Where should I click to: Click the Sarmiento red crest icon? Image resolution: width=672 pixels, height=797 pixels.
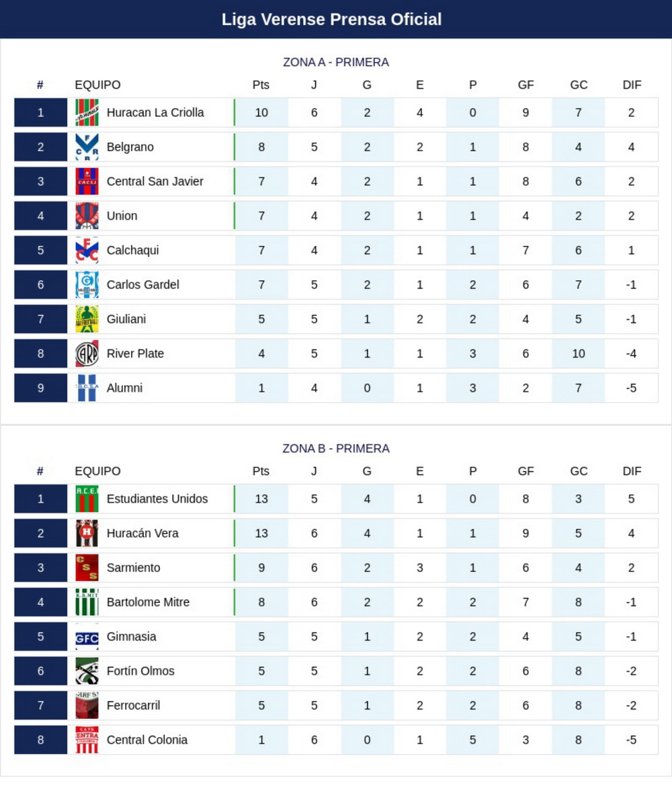point(87,568)
